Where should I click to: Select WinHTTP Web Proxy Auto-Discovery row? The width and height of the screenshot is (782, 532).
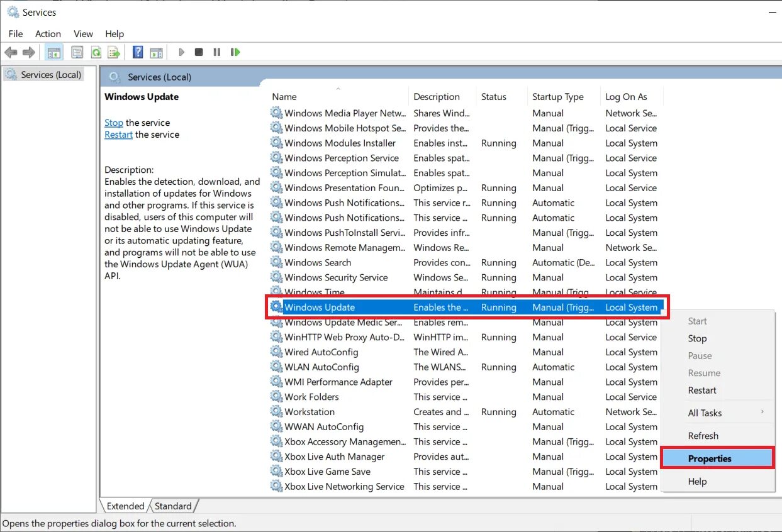pos(466,337)
